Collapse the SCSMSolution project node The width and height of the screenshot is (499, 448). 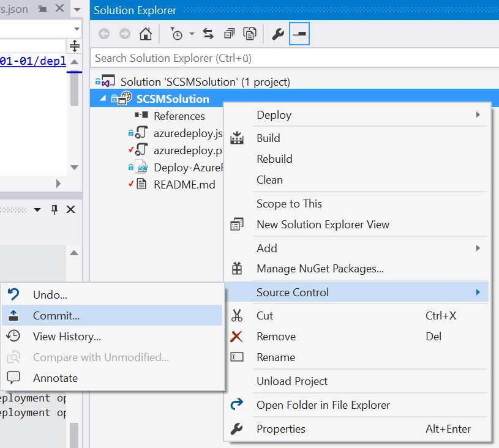point(103,99)
